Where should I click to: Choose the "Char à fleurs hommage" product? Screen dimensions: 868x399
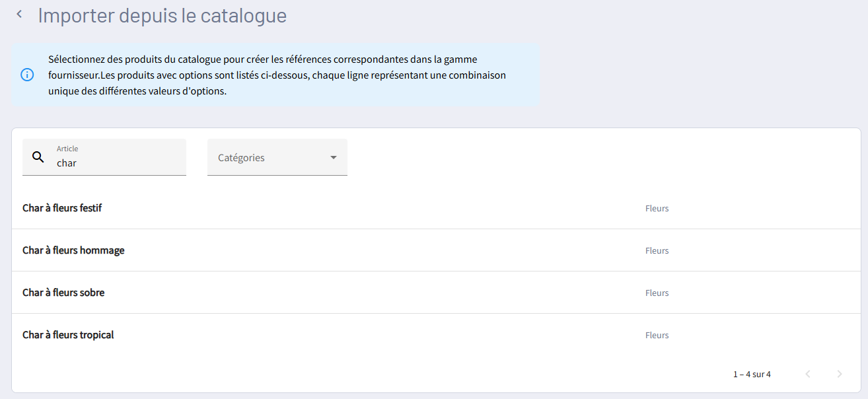point(73,250)
